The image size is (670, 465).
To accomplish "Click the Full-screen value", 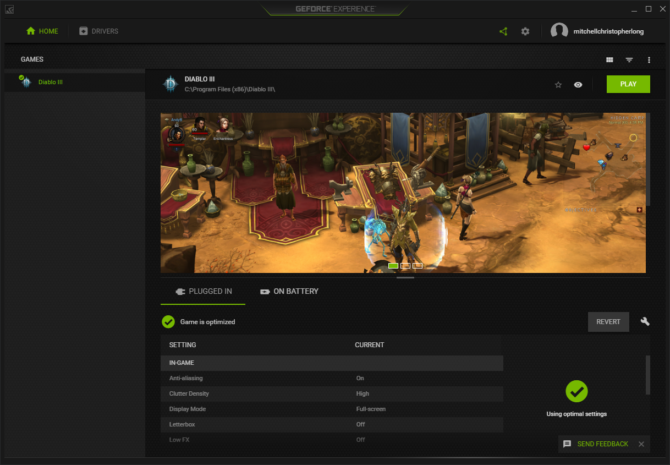I will (371, 409).
